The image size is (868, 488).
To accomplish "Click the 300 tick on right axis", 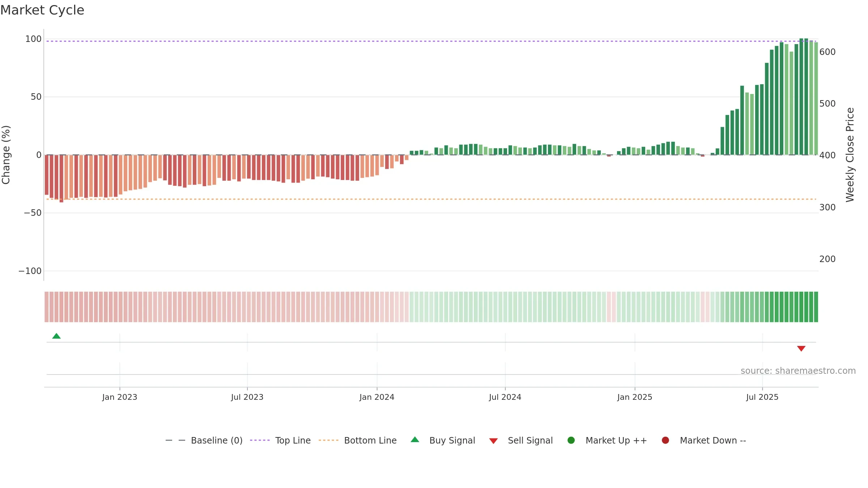I will pos(827,207).
